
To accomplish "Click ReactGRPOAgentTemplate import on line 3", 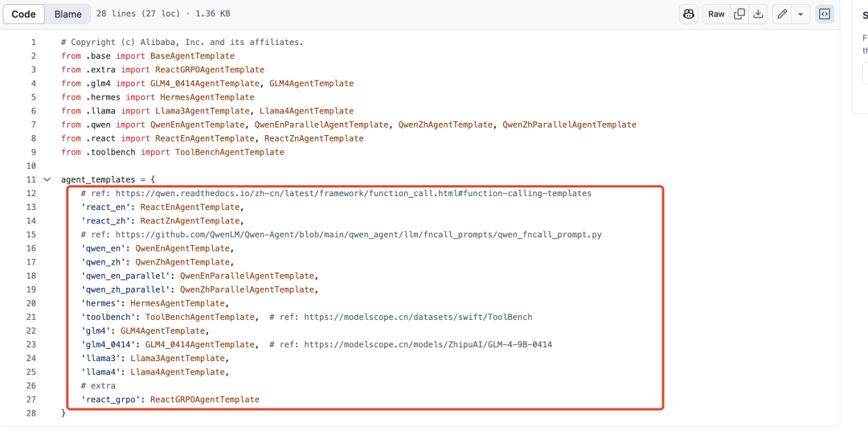I will coord(210,70).
